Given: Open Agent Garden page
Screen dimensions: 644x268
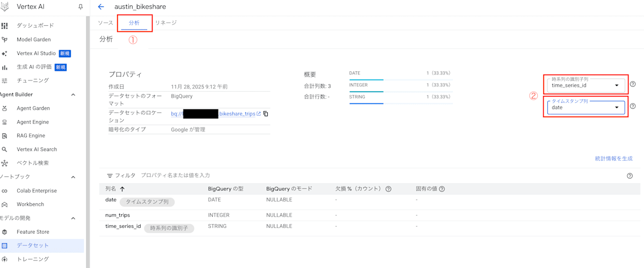Looking at the screenshot, I should pyautogui.click(x=33, y=108).
